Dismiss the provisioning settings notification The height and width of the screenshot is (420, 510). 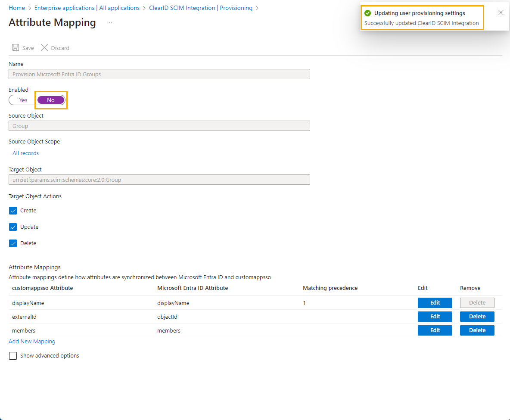tap(501, 12)
